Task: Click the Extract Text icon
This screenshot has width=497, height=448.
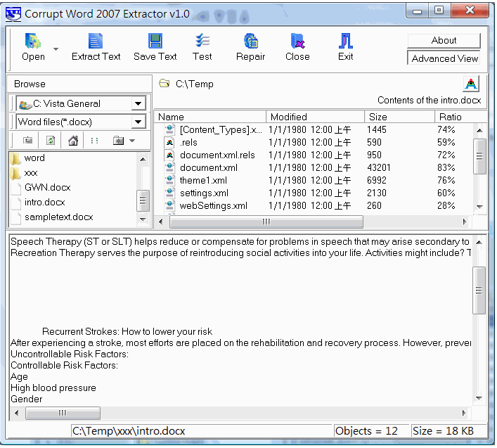Action: pos(96,41)
